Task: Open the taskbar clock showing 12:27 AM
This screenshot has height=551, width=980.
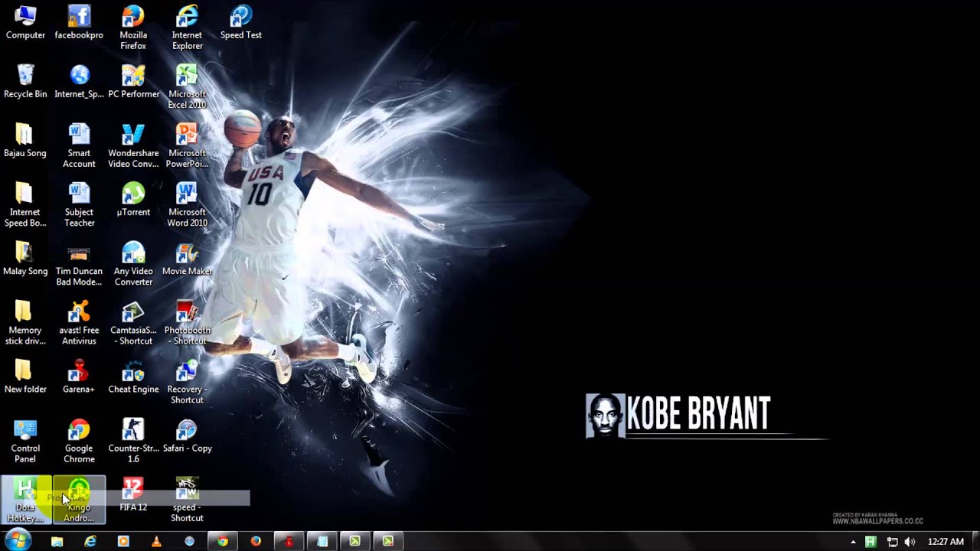Action: click(946, 542)
